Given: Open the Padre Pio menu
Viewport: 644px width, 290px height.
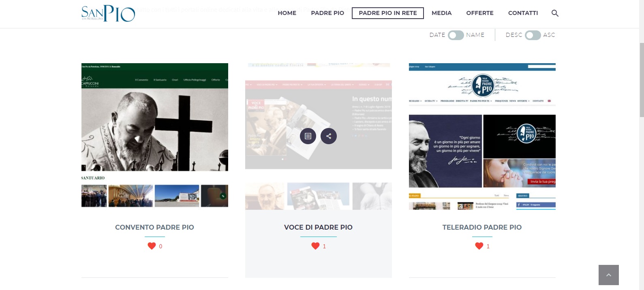Looking at the screenshot, I should (327, 13).
